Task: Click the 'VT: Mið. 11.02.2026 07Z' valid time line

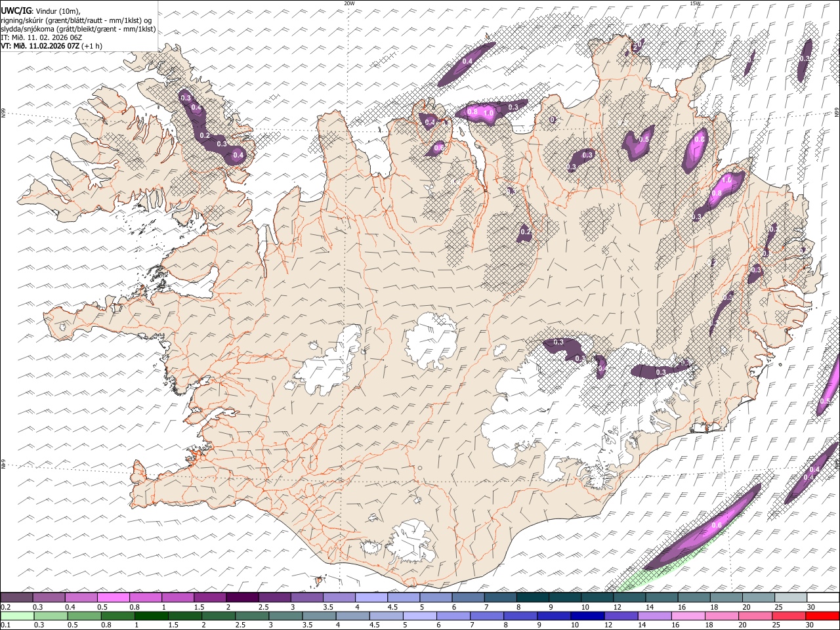Action: (x=40, y=46)
